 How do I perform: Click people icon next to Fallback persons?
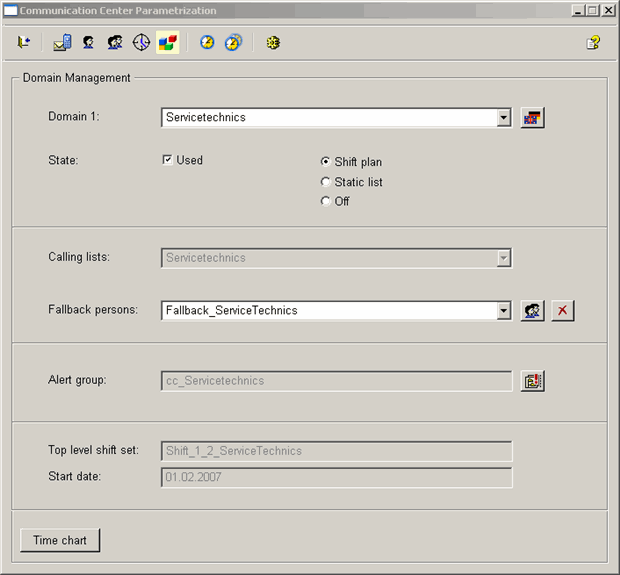click(532, 311)
